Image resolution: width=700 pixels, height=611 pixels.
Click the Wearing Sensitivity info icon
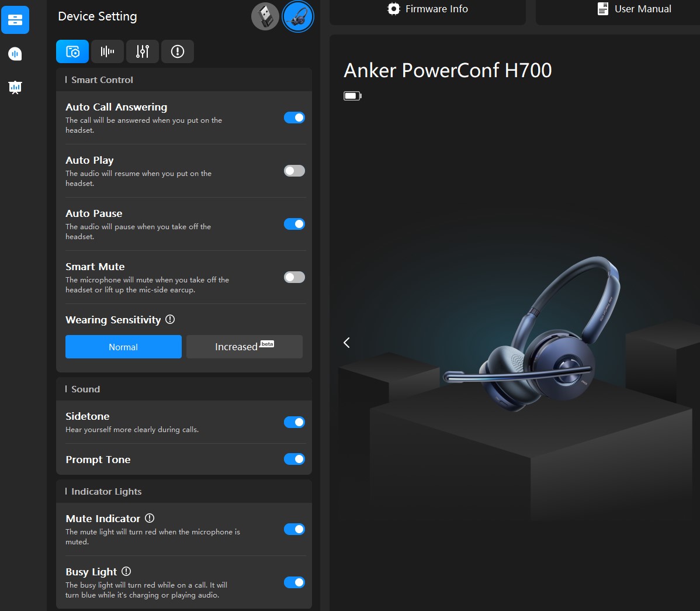(170, 319)
